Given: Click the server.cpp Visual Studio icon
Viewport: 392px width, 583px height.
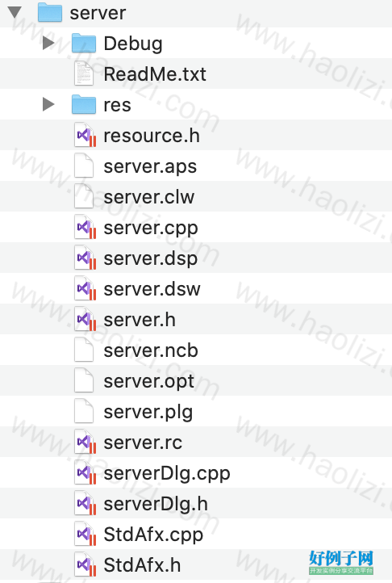Looking at the screenshot, I should pos(85,228).
